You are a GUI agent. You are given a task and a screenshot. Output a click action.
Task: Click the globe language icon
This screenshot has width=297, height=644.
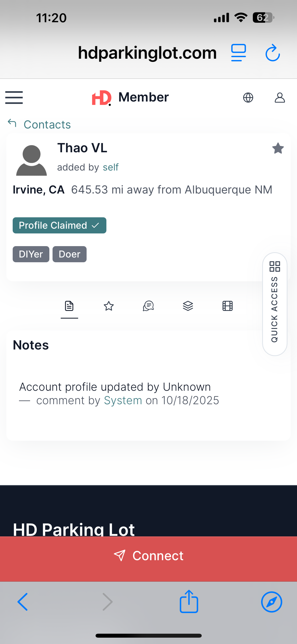[x=248, y=98]
